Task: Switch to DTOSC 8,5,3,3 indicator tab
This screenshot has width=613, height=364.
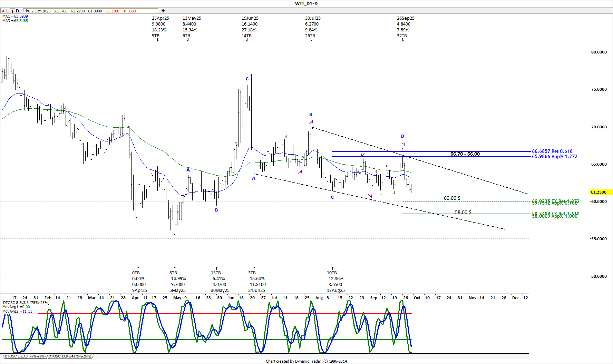Action: click(x=25, y=356)
